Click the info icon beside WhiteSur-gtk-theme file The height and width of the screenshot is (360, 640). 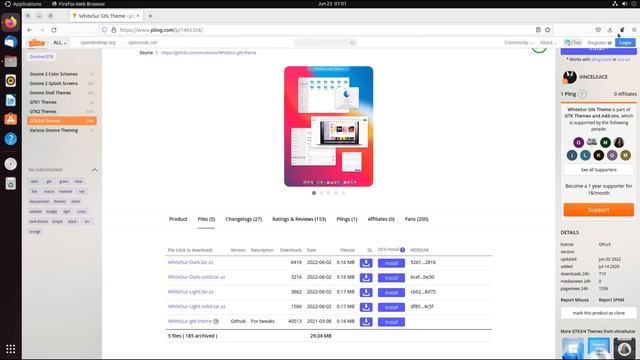click(216, 322)
